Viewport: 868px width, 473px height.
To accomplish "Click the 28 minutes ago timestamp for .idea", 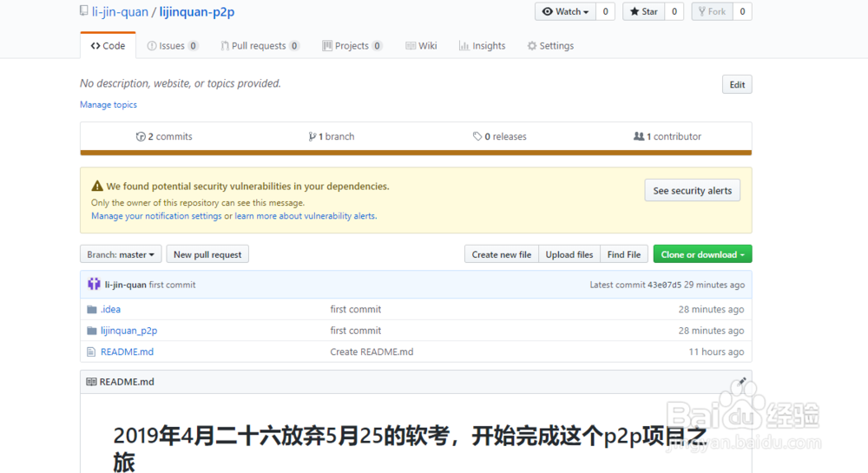I will click(x=712, y=309).
